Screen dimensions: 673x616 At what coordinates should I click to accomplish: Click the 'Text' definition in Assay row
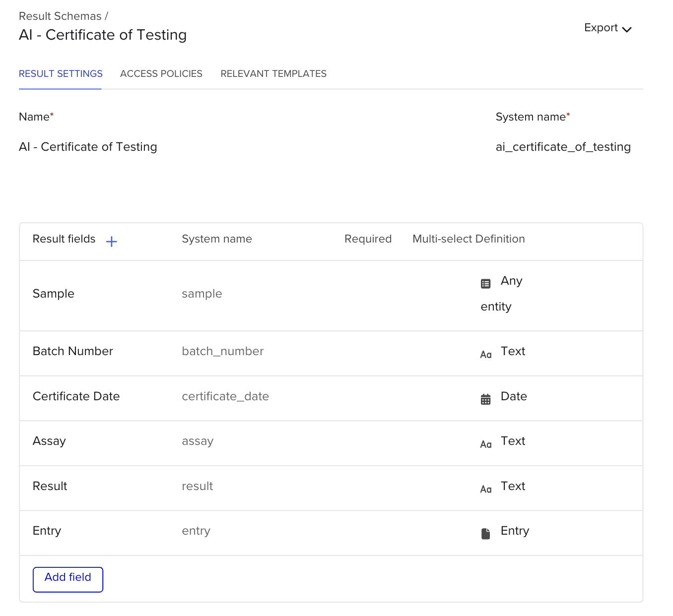click(x=513, y=441)
